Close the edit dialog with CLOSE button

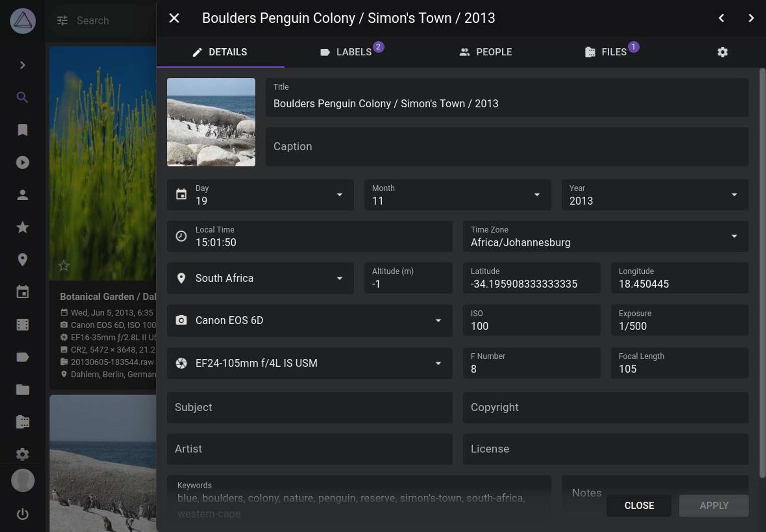tap(639, 506)
